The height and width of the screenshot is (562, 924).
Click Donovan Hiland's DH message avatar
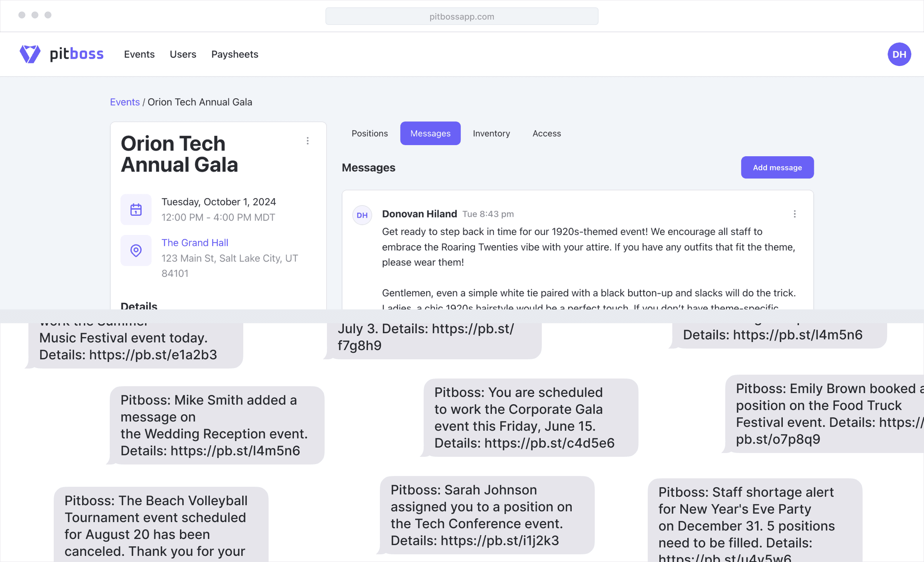point(362,215)
